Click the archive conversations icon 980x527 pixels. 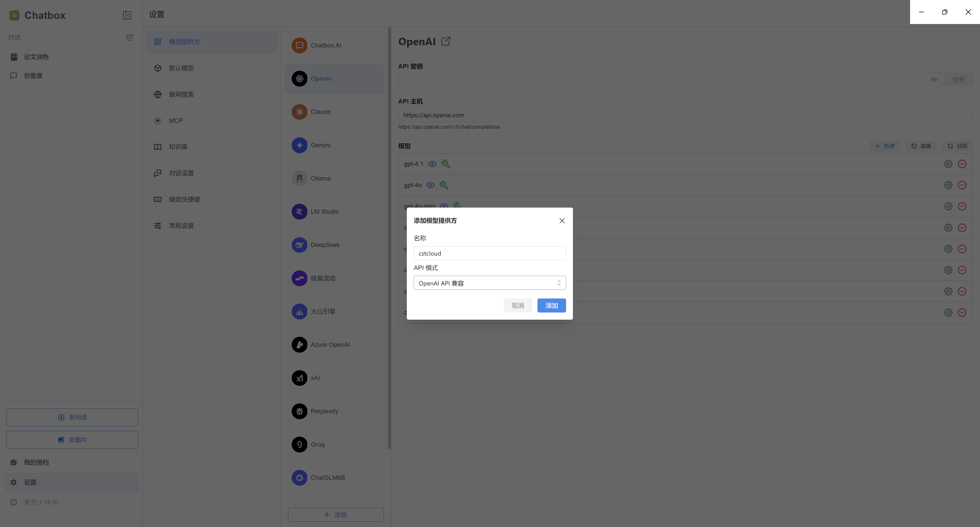point(129,37)
